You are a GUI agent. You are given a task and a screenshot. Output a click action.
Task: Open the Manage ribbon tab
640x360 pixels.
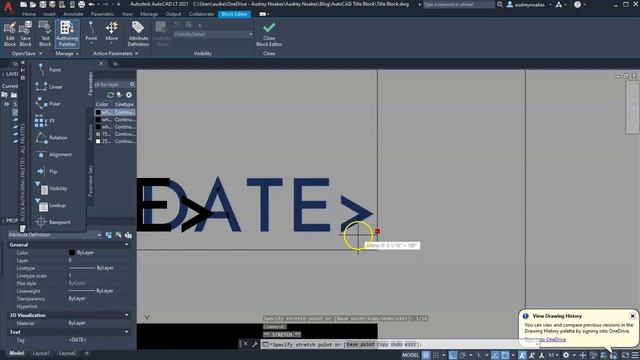pyautogui.click(x=149, y=14)
